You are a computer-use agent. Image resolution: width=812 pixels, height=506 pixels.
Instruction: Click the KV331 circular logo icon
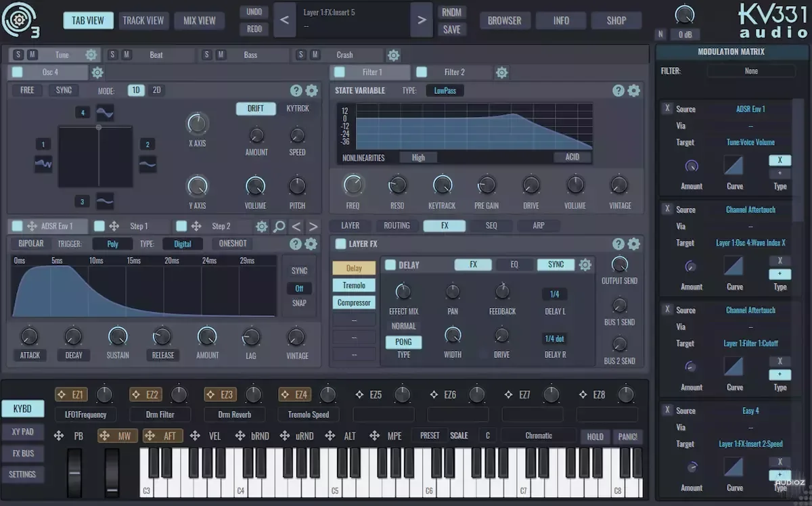coord(20,20)
